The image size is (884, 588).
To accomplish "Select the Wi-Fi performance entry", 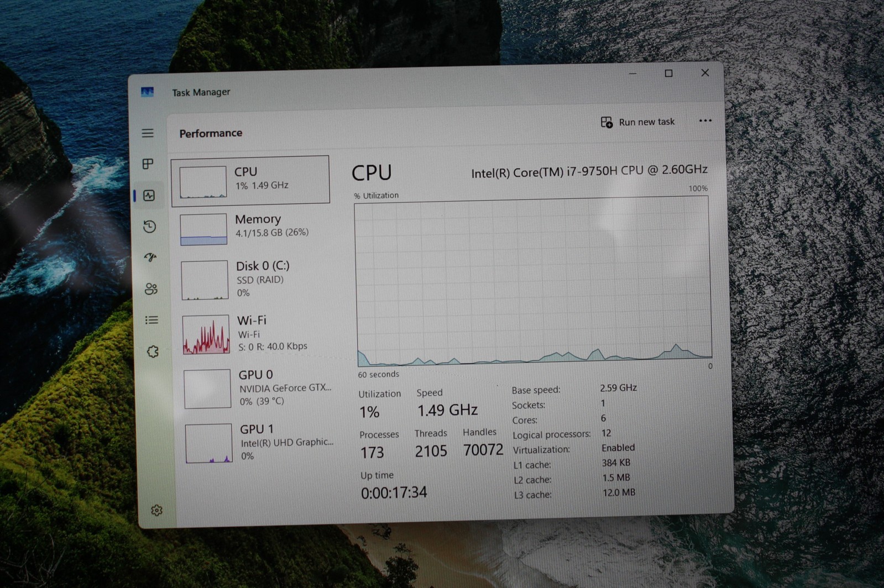I will pyautogui.click(x=254, y=334).
